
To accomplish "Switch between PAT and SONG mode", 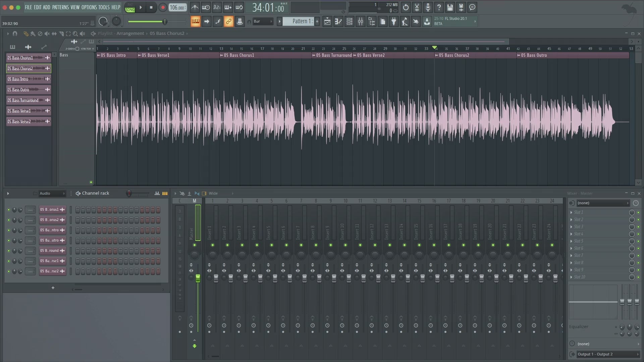I will click(130, 7).
